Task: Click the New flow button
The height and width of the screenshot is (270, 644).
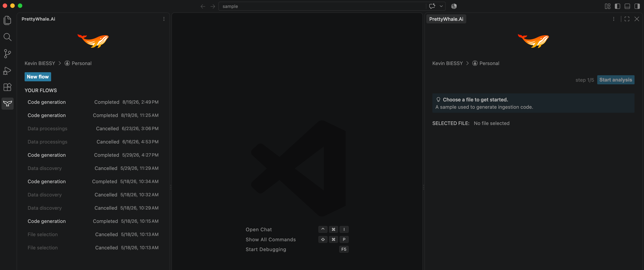Action: [38, 77]
